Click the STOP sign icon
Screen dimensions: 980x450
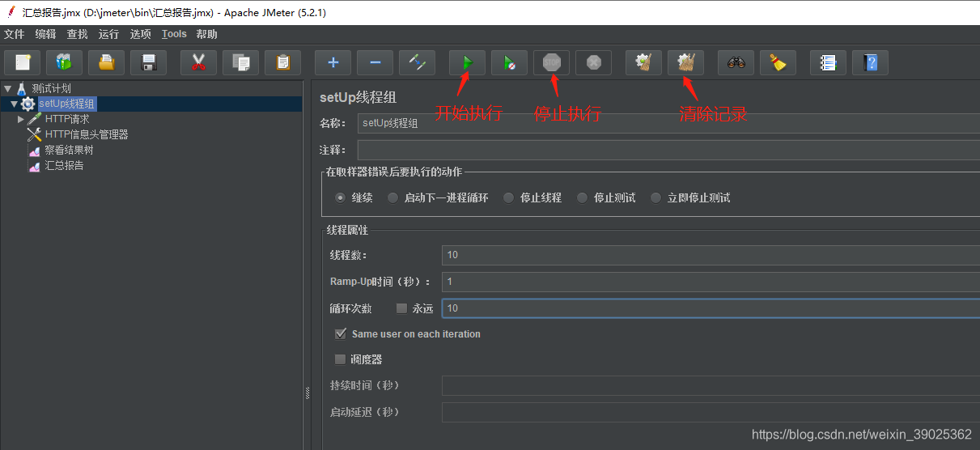pyautogui.click(x=551, y=62)
